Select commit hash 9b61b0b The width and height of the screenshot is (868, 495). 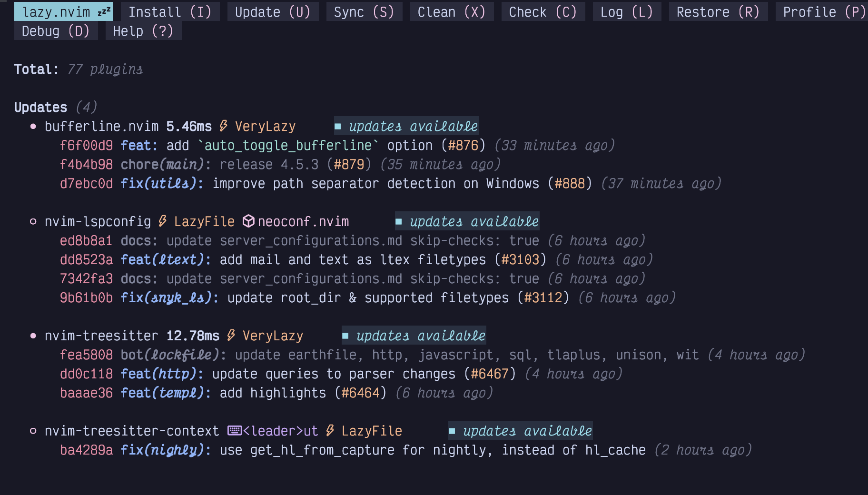(87, 297)
